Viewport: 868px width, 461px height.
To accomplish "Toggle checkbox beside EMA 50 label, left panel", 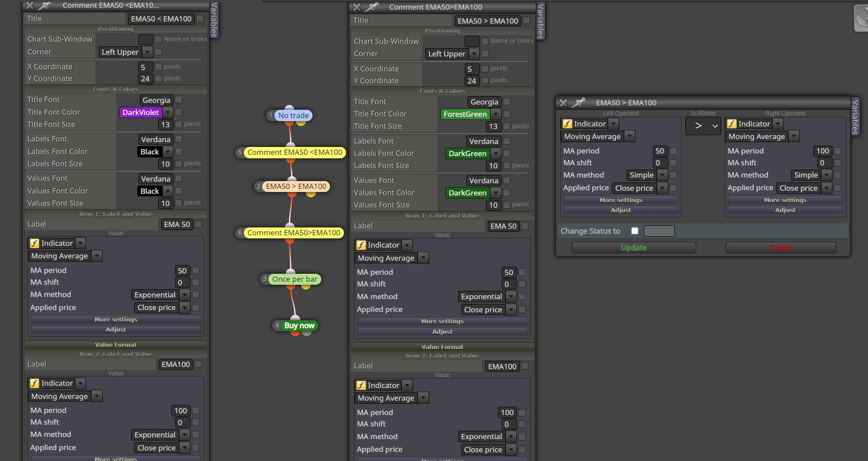I will [198, 224].
